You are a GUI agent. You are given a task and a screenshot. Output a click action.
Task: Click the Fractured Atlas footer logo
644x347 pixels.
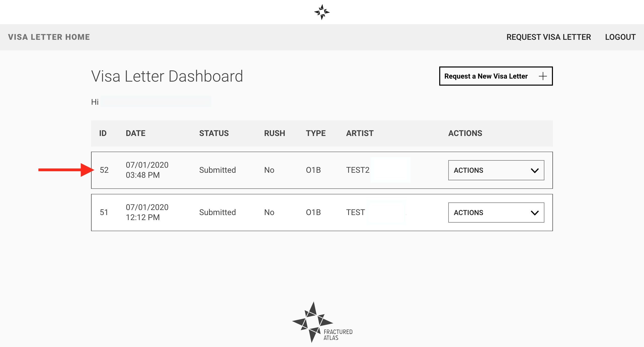coord(322,322)
